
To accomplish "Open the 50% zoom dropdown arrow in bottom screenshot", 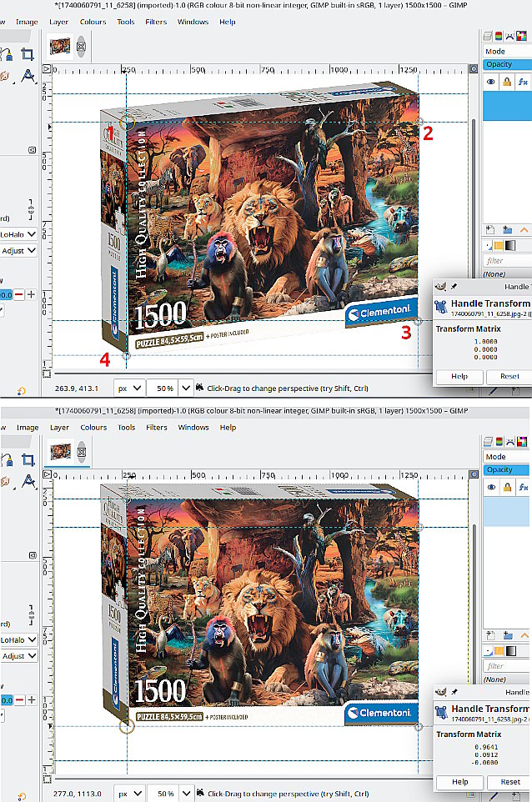I will [186, 794].
